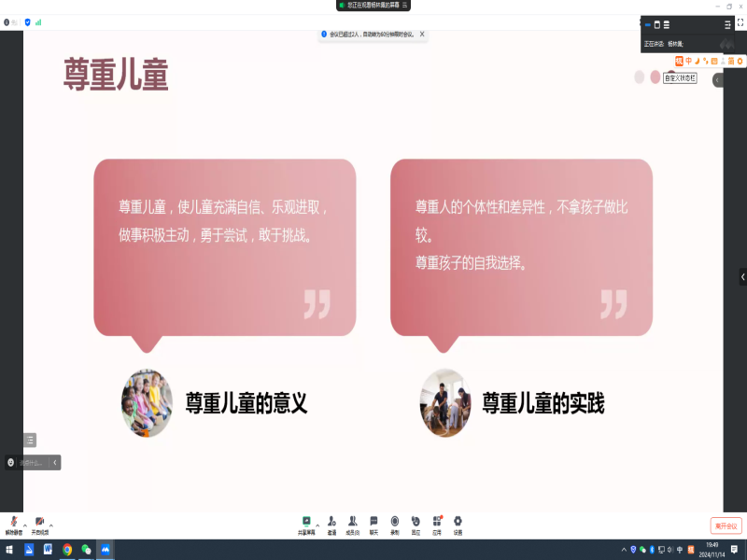Viewport: 747px width, 560px height.
Task: Open the screen-viewing banner menu
Action: click(x=405, y=5)
